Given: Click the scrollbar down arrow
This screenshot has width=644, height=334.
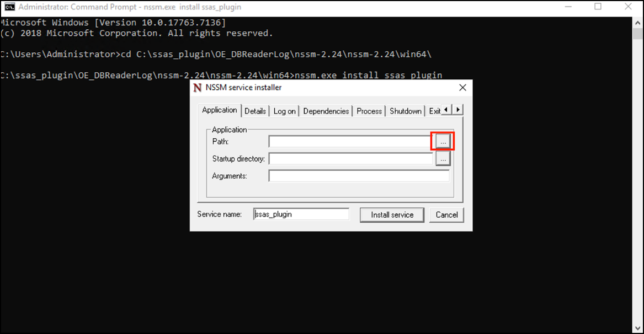Looking at the screenshot, I should coord(637,328).
